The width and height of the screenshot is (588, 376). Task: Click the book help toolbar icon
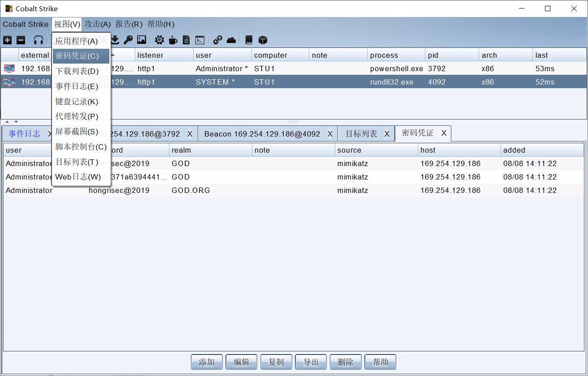[x=249, y=40]
